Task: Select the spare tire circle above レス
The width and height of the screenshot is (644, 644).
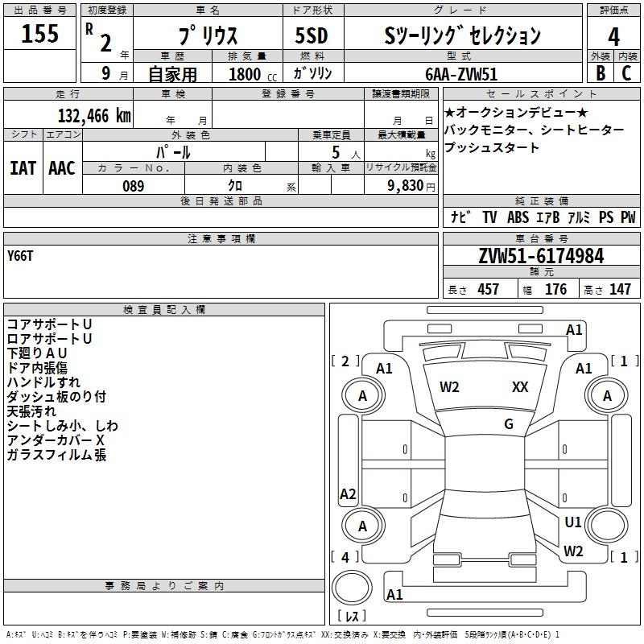Action: 351,586
